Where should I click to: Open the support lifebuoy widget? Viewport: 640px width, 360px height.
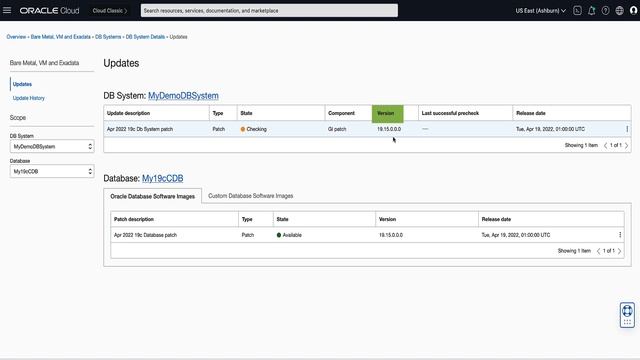click(x=627, y=311)
